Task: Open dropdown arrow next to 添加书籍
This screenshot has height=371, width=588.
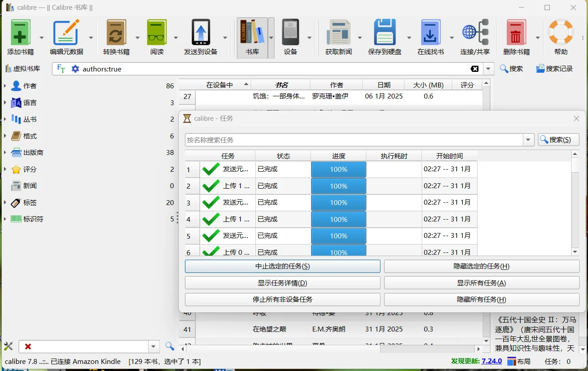Action: (x=42, y=37)
